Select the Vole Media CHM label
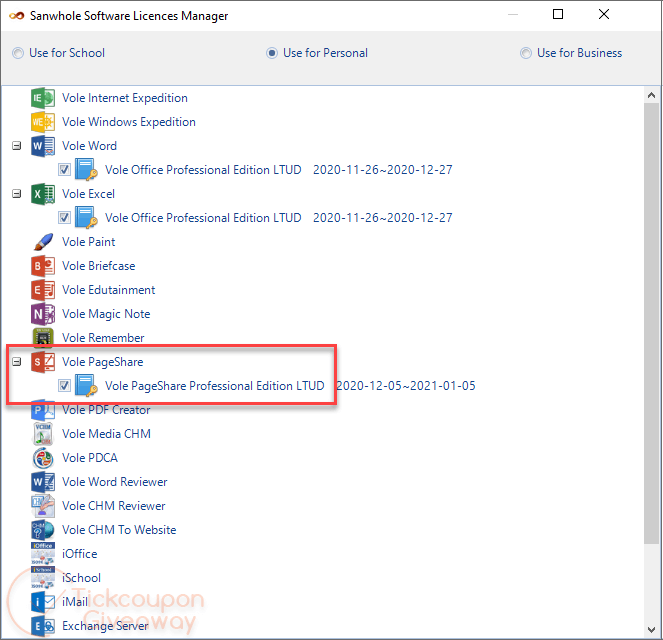663x640 pixels. pos(107,434)
